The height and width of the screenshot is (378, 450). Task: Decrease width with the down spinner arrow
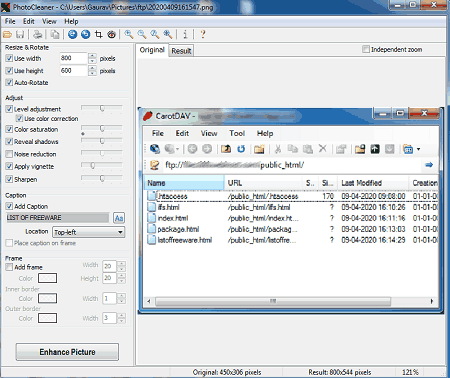point(93,61)
